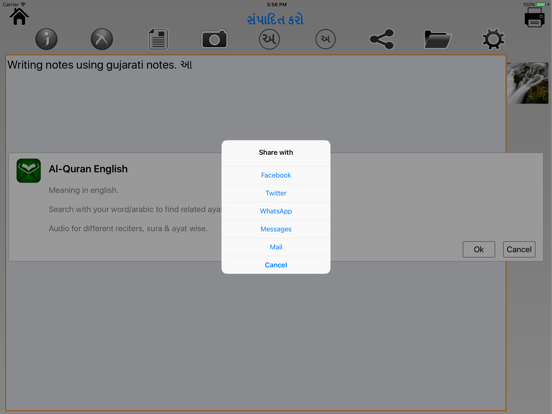Share the note via Mail

pos(276,247)
